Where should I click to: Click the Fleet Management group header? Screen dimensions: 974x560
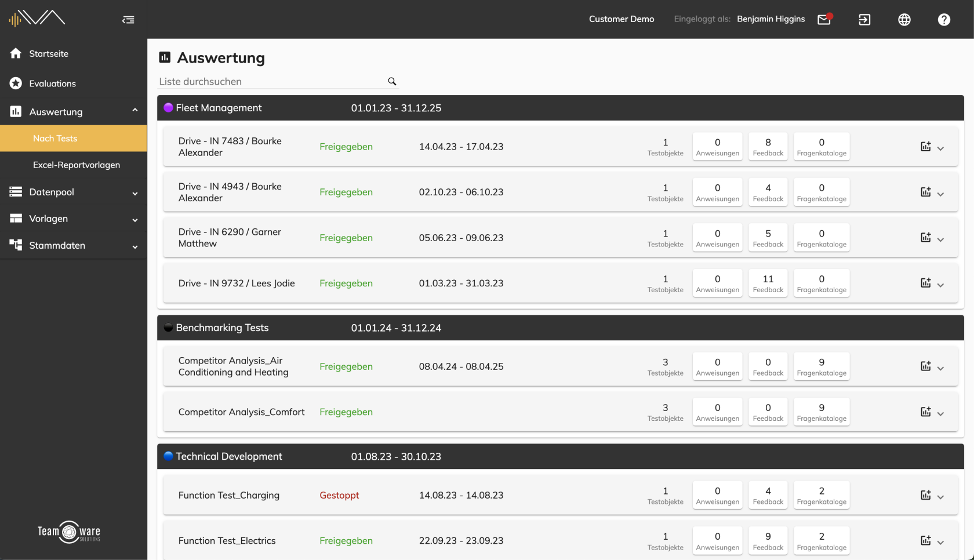560,108
